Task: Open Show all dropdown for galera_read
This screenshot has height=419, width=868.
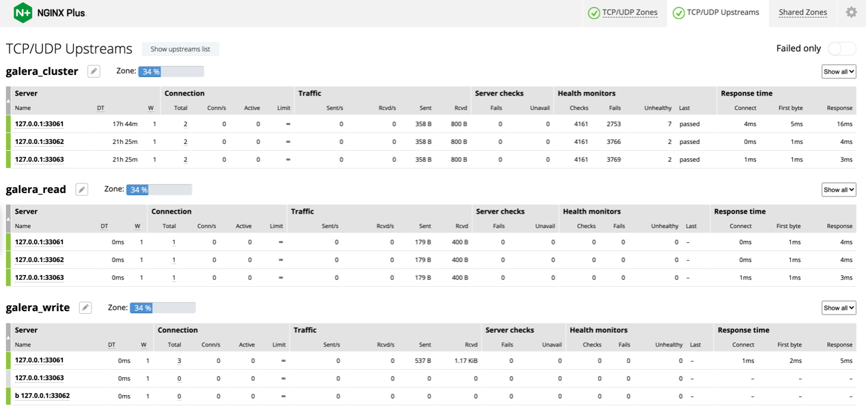Action: coord(839,190)
